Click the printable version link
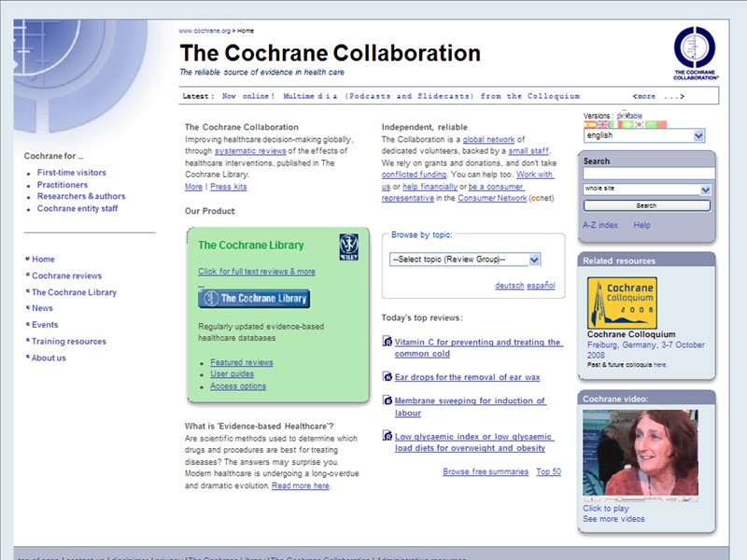Viewport: 747px width, 560px height. [629, 116]
